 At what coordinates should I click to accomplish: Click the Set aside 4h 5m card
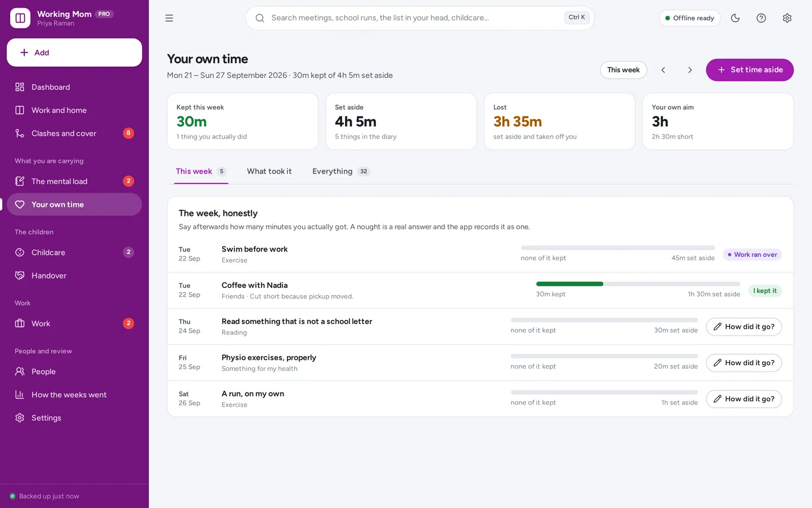click(x=401, y=121)
